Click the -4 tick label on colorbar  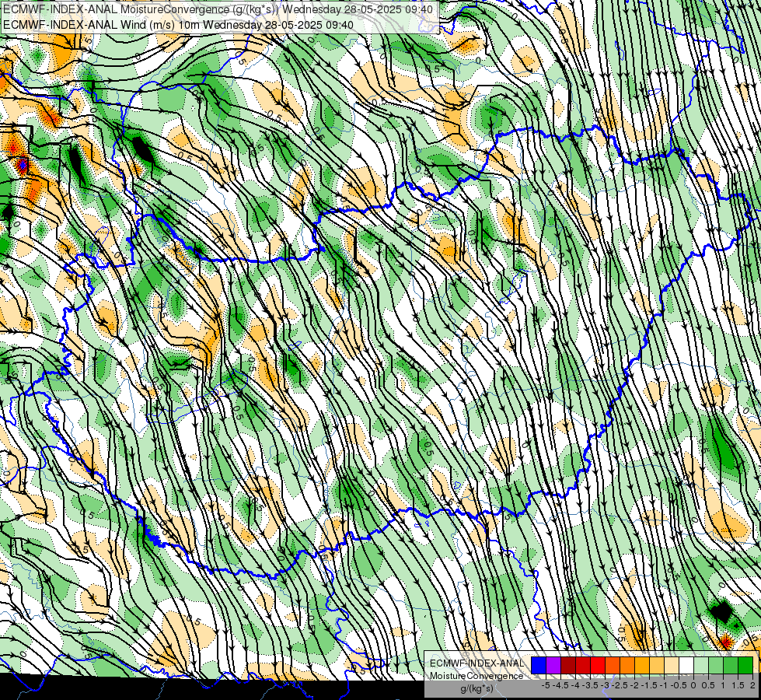575,685
